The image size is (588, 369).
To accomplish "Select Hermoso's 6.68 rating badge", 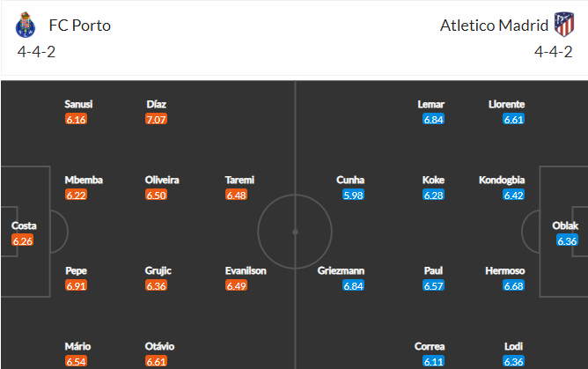I will (x=514, y=285).
